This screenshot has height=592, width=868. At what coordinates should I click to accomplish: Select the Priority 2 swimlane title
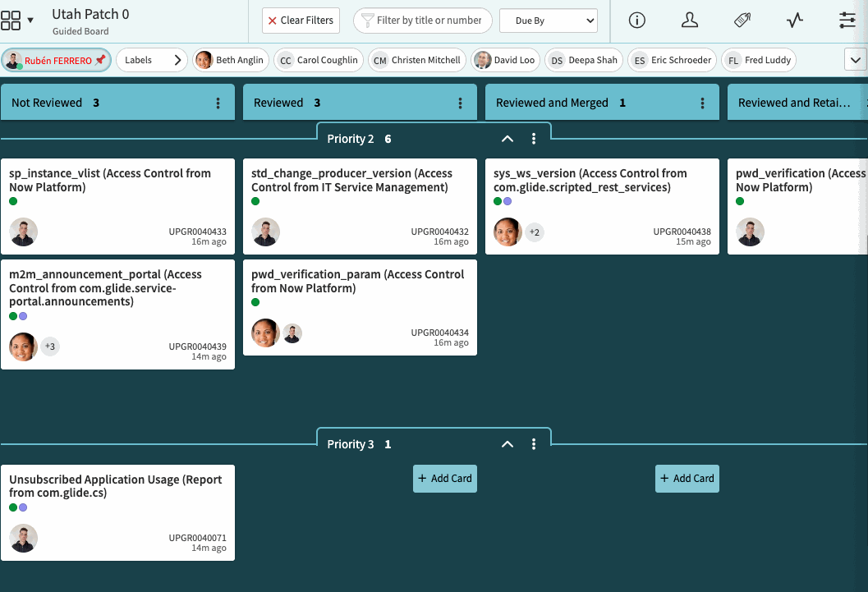tap(351, 139)
